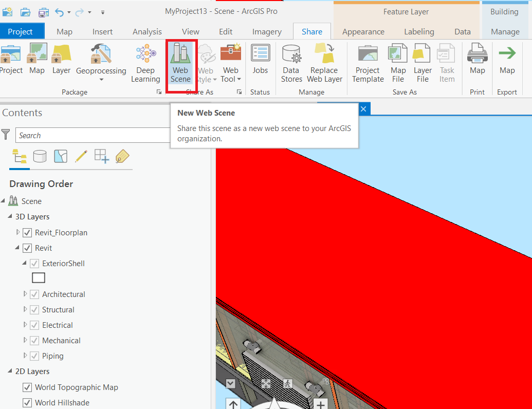Viewport: 532px width, 409px height.
Task: Toggle the Piping layer checkbox
Action: [x=34, y=356]
